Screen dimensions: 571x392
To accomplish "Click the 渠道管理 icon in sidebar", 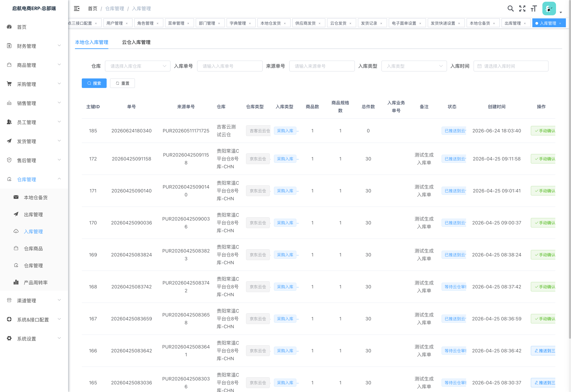I will (x=9, y=300).
